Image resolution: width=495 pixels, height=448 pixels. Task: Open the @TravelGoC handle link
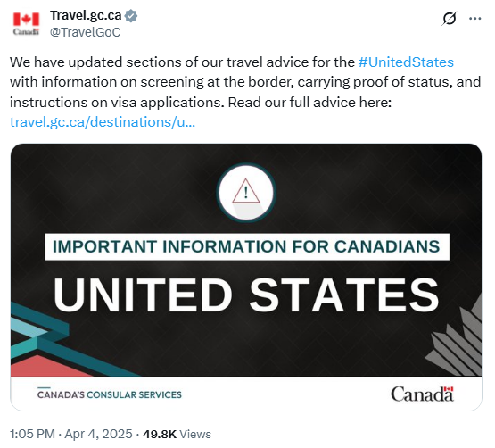[86, 32]
